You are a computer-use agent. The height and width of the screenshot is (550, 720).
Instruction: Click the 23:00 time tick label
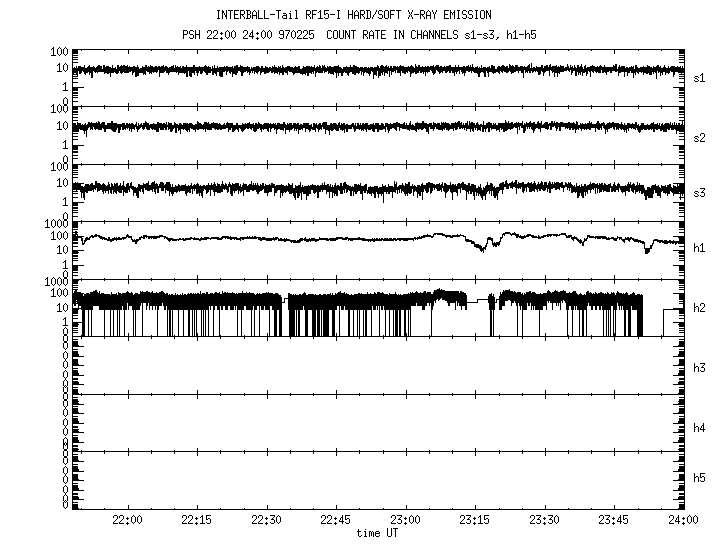pyautogui.click(x=405, y=520)
